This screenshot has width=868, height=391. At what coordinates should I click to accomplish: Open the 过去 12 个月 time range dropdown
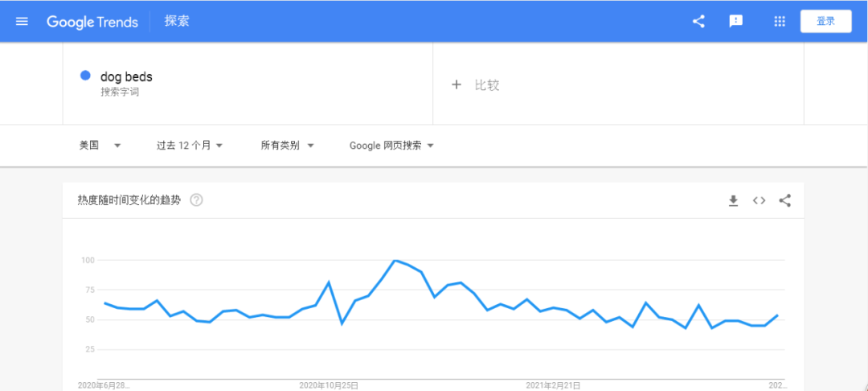point(190,146)
